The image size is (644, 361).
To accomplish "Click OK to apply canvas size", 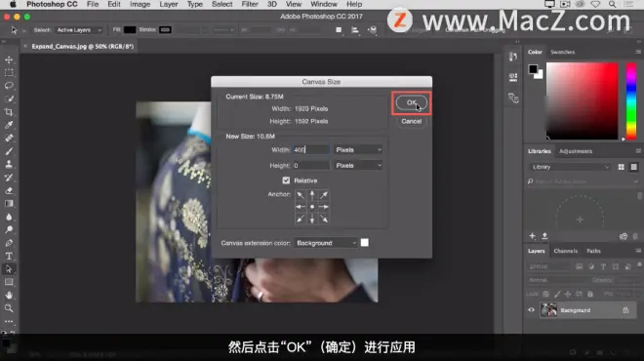I will pos(411,102).
